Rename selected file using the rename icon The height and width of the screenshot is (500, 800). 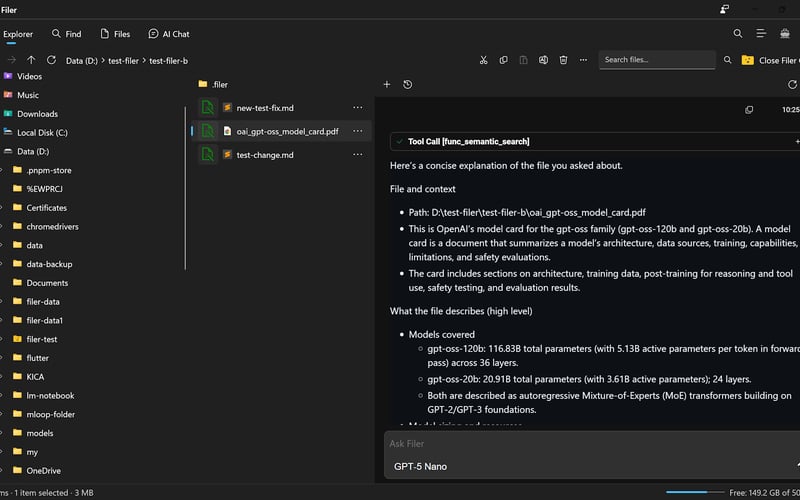coord(543,60)
